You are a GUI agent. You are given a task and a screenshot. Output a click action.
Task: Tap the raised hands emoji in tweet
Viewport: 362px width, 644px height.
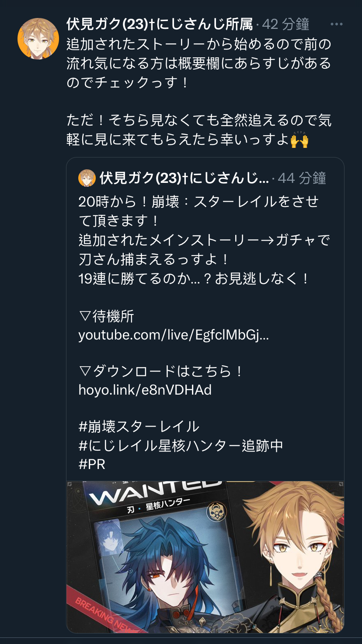(x=299, y=140)
